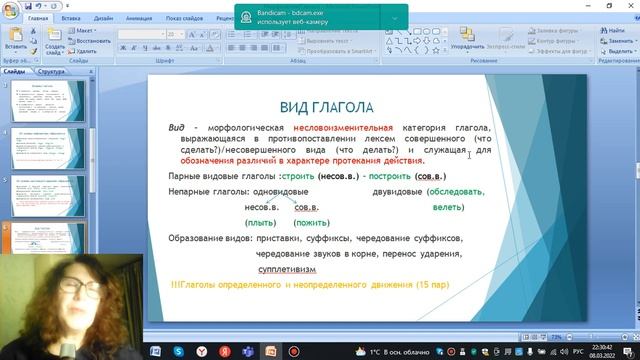Cut selection with the scissors icon
The width and height of the screenshot is (640, 360).
click(x=34, y=31)
